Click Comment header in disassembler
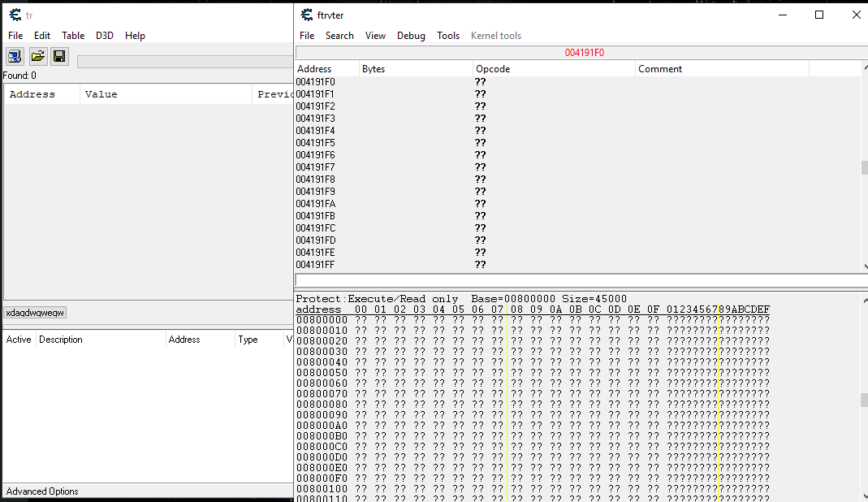Viewport: 868px width, 502px height. point(722,69)
